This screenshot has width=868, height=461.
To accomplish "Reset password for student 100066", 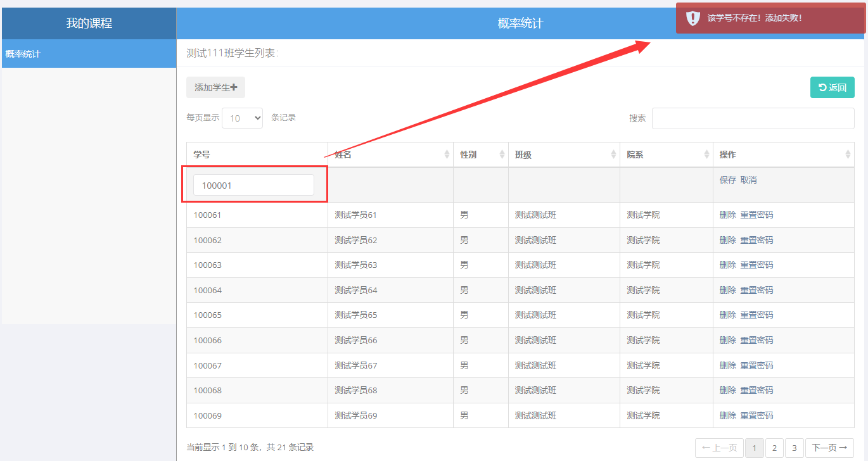I will (x=757, y=340).
